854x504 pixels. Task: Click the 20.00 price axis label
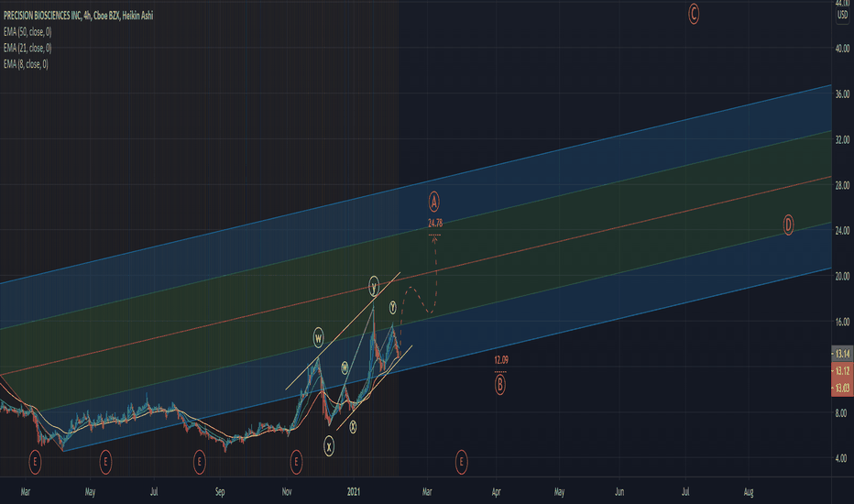(x=842, y=276)
